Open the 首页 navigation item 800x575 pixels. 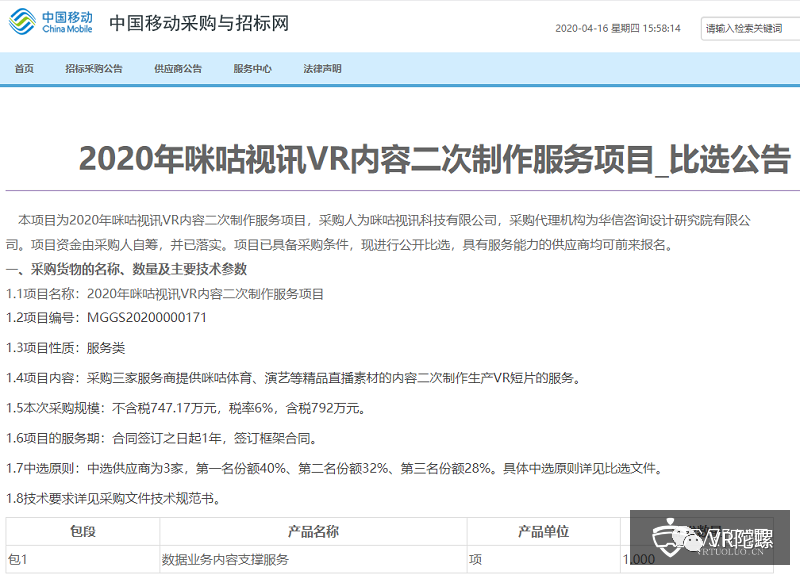(24, 69)
